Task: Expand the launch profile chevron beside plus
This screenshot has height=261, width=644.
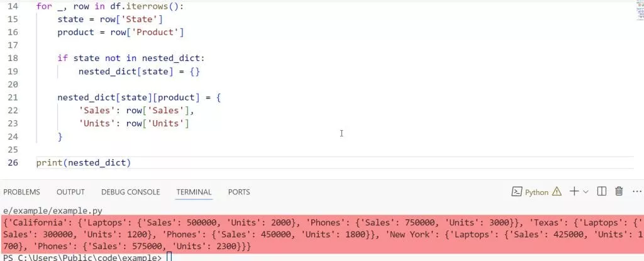Action: point(586,192)
